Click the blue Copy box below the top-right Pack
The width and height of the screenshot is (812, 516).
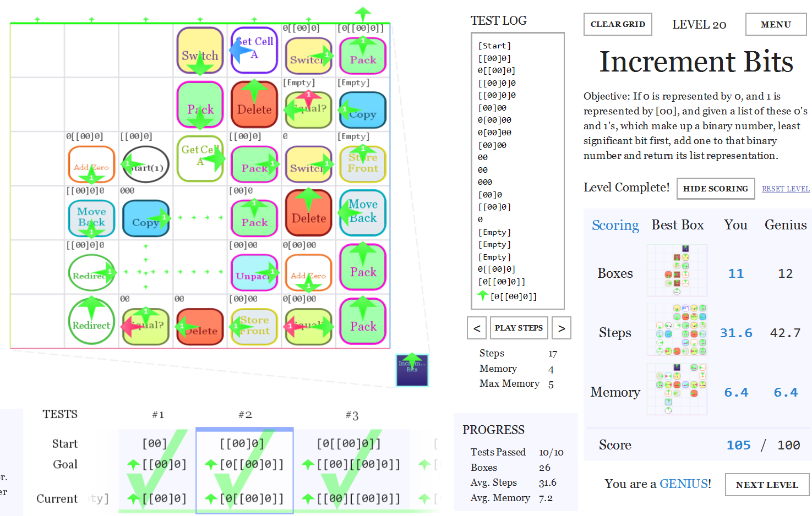363,109
